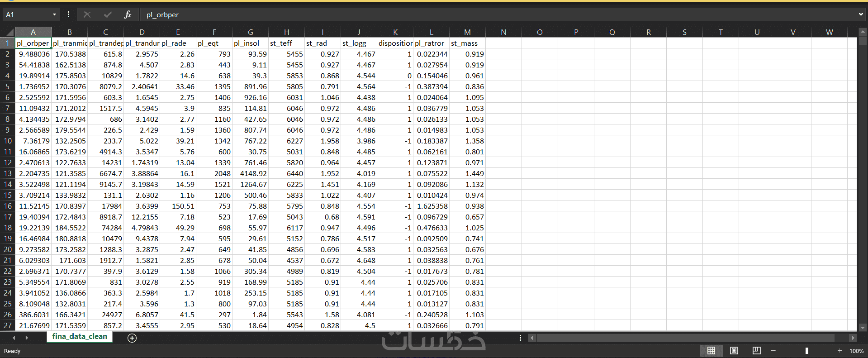Click the sheet tab bar split handle

click(520, 338)
